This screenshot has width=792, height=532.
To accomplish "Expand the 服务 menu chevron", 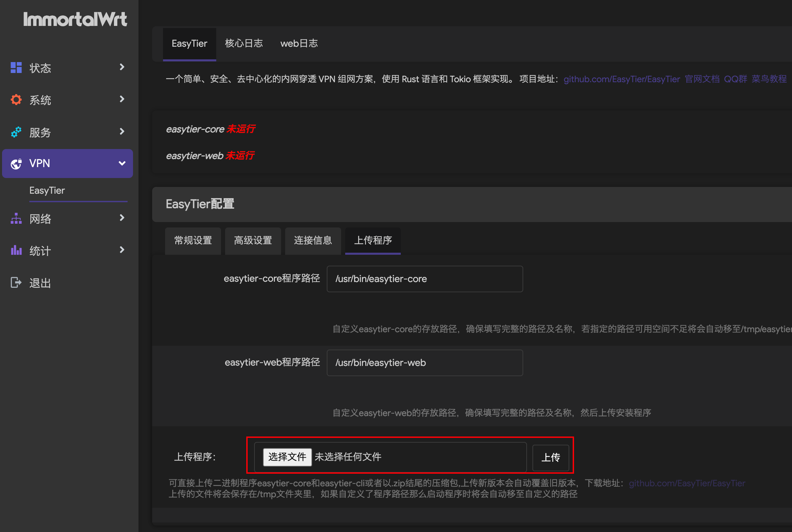I will pyautogui.click(x=122, y=131).
